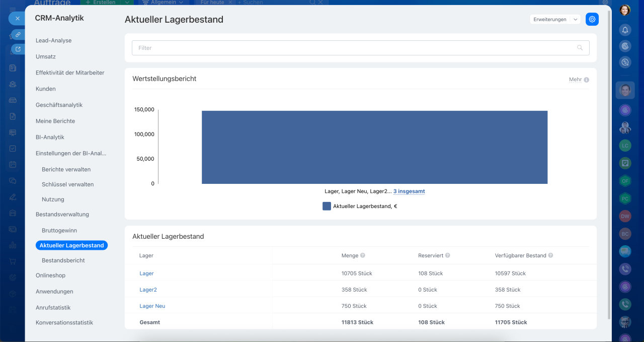Click the "3 insgesamt" link
The height and width of the screenshot is (342, 644).
click(409, 191)
